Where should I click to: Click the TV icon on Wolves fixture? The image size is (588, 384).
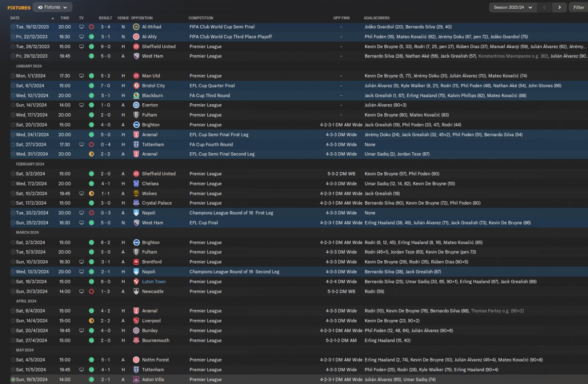point(81,194)
